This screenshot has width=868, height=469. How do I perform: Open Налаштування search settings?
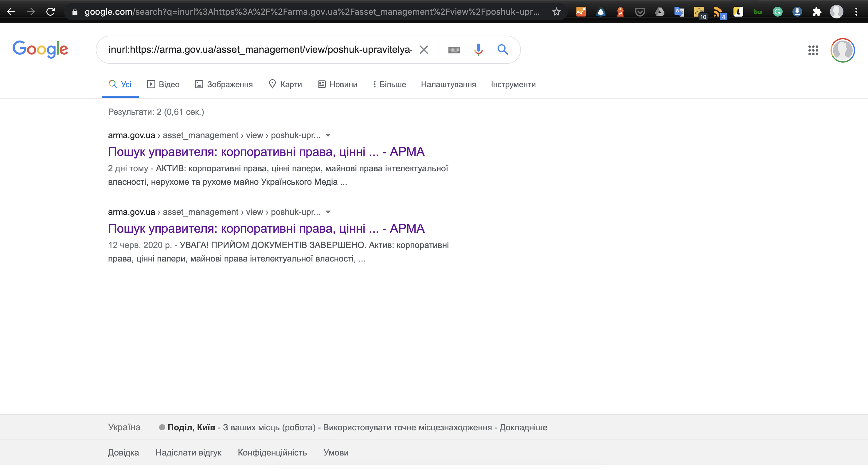click(448, 84)
